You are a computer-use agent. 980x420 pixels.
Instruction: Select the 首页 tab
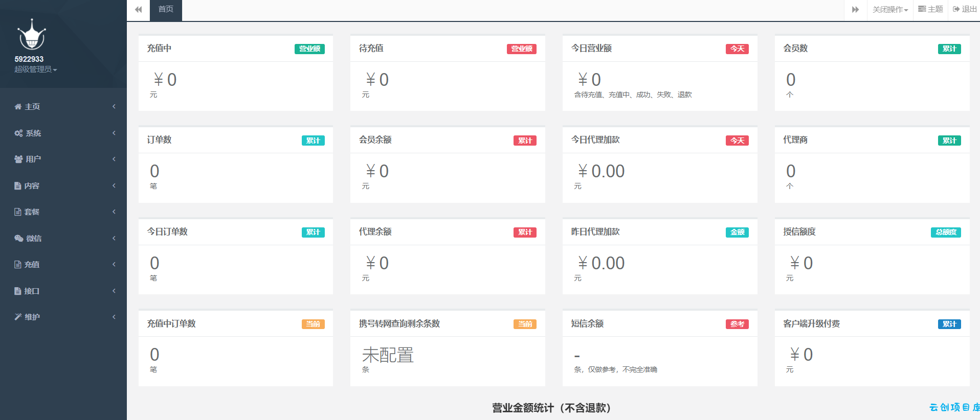click(166, 10)
